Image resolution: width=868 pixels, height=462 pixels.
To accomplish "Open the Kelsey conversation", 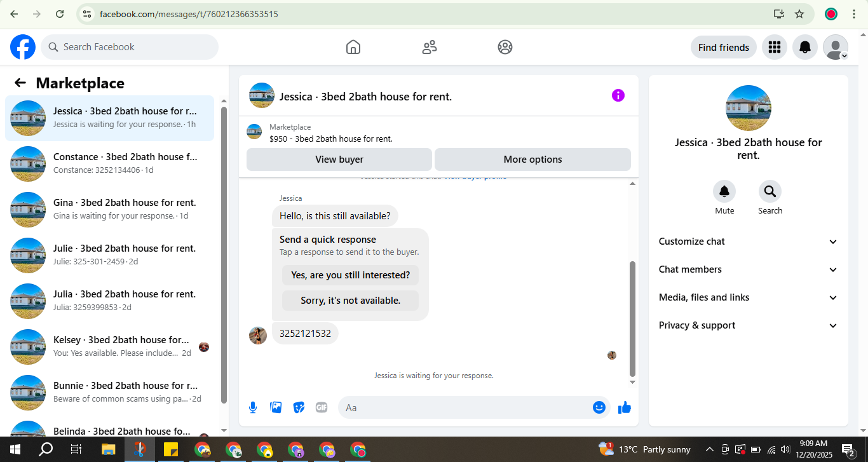I will (109, 347).
